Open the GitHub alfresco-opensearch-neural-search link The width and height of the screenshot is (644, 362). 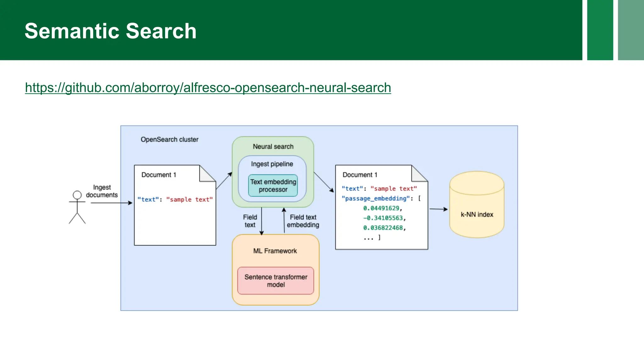[208, 88]
